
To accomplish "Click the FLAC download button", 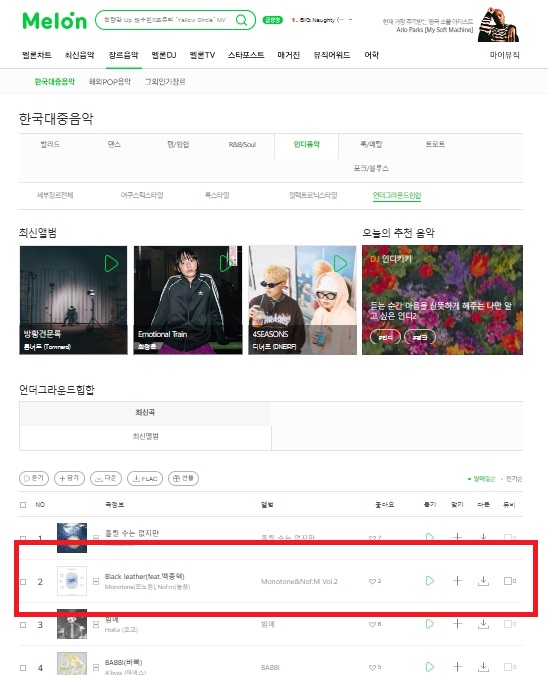I will [x=145, y=478].
